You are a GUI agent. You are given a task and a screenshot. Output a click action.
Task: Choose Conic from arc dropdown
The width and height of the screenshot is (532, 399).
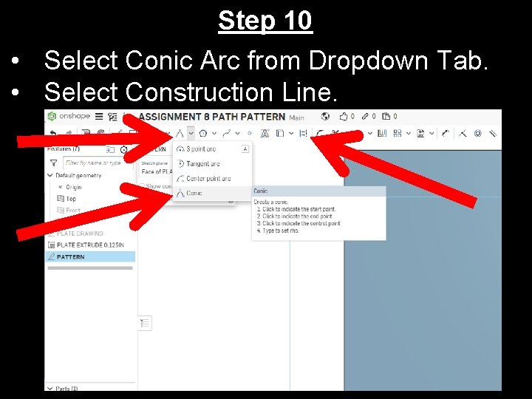[212, 193]
